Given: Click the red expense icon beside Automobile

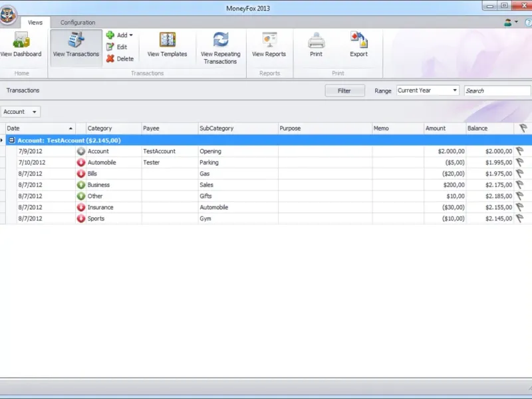Looking at the screenshot, I should click(x=80, y=162).
